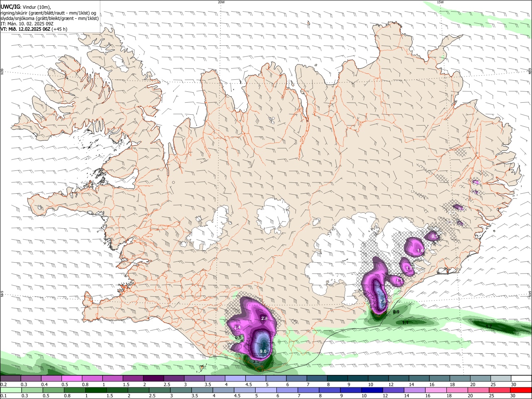Click the "VT: Mið. 12.02.2025 06Z (+45 h)" valid time
The height and width of the screenshot is (399, 532).
[34, 29]
